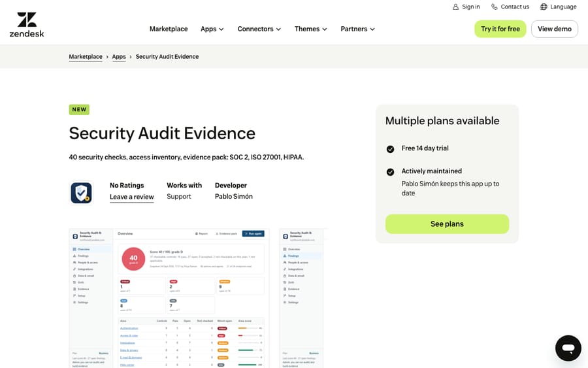Click the Contact us link
588x368 pixels.
tap(510, 7)
